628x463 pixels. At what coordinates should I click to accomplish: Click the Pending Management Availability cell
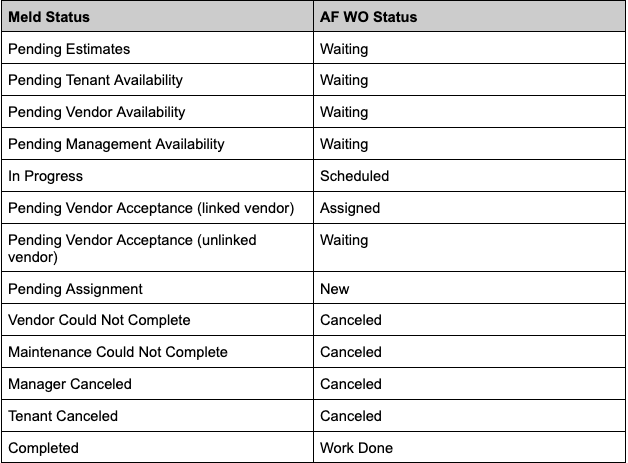point(116,144)
